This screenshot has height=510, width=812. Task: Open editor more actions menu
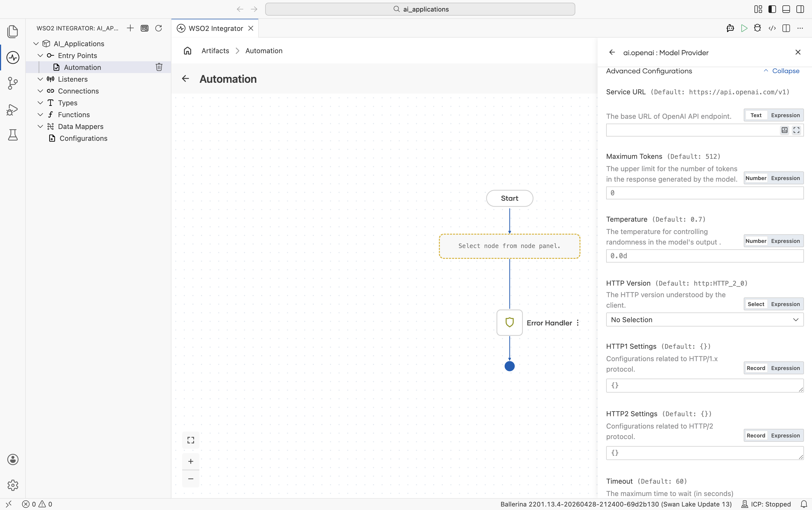(x=800, y=28)
